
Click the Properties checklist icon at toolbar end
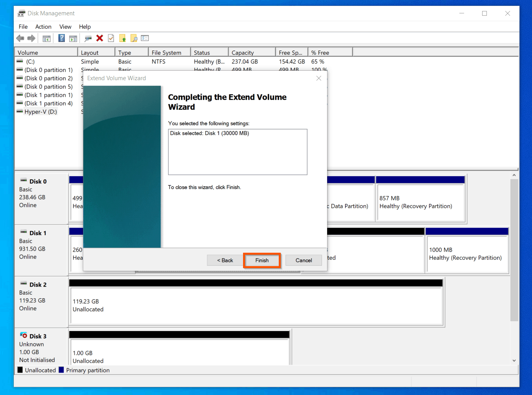tap(144, 38)
